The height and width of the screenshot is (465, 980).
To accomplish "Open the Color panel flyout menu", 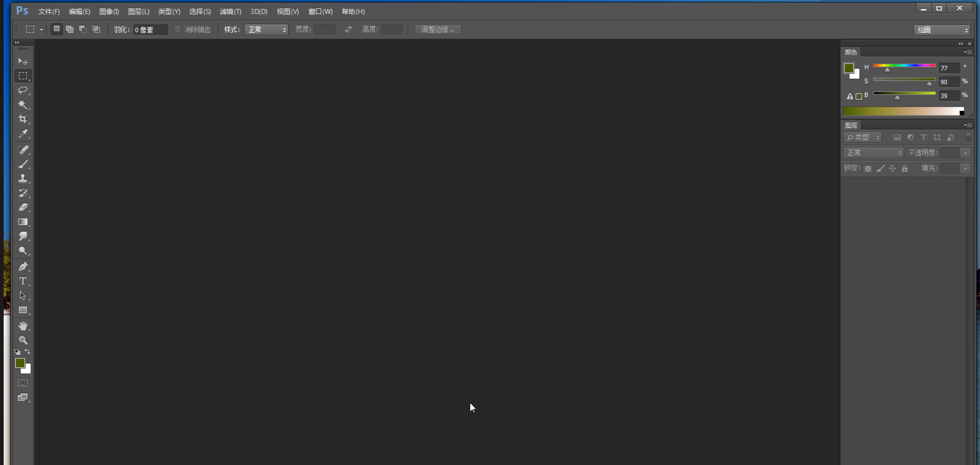I will coord(968,52).
